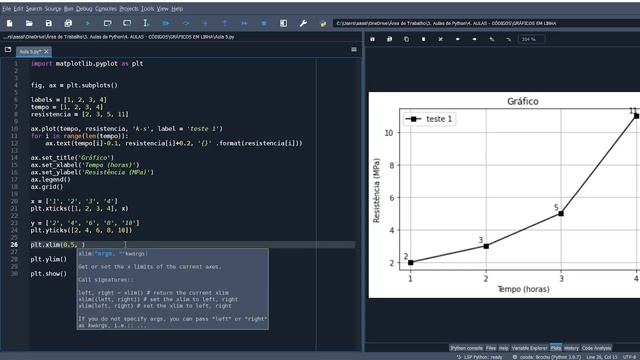Open Preferences with the wrench icon
The width and height of the screenshot is (640, 360).
click(x=303, y=24)
